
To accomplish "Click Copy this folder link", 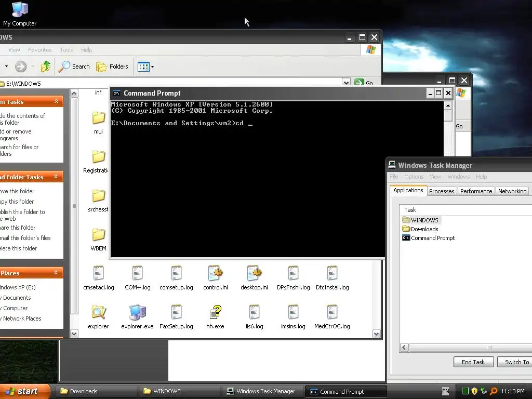I will pos(17,202).
